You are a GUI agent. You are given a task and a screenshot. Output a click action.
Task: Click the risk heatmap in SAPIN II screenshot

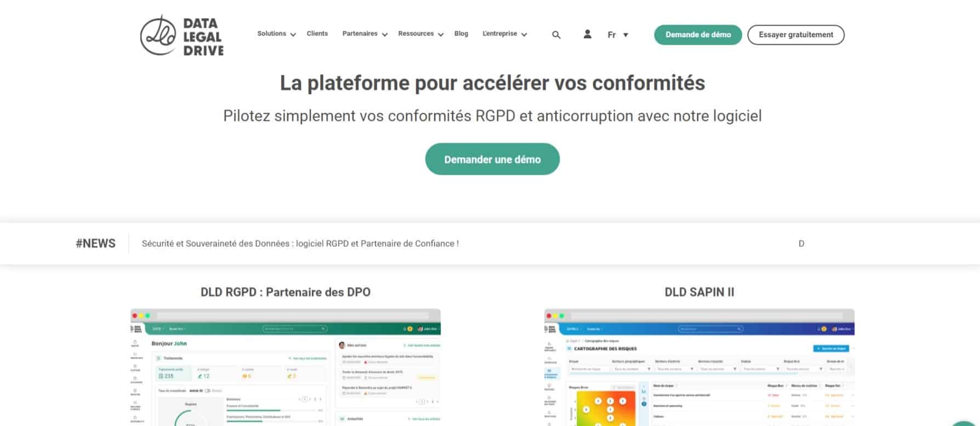(x=605, y=408)
